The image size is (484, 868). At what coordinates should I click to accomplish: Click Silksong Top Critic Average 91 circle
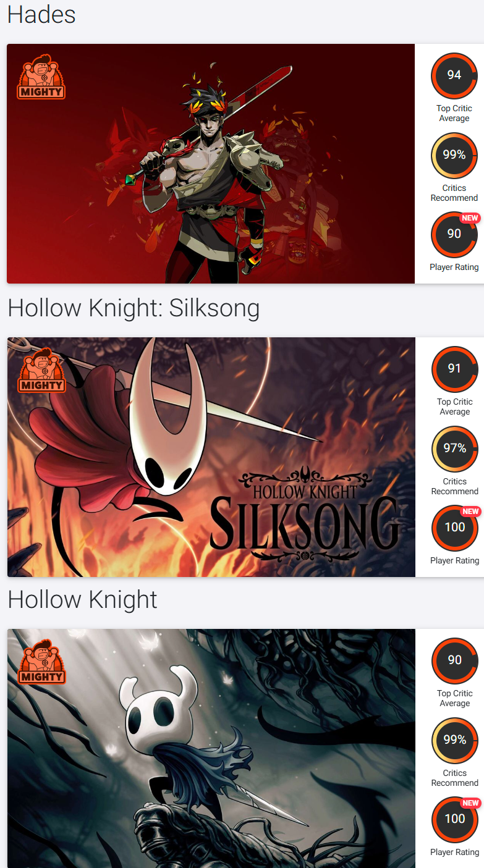(x=455, y=369)
